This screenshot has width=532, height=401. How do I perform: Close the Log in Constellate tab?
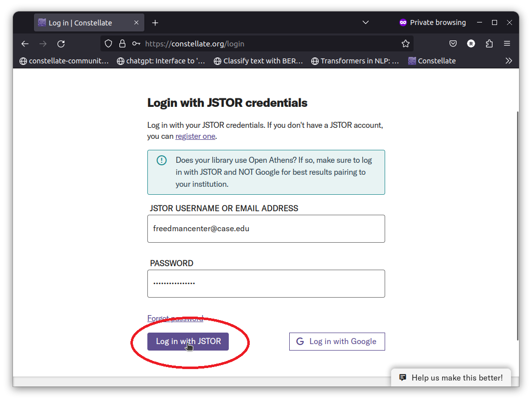[136, 22]
